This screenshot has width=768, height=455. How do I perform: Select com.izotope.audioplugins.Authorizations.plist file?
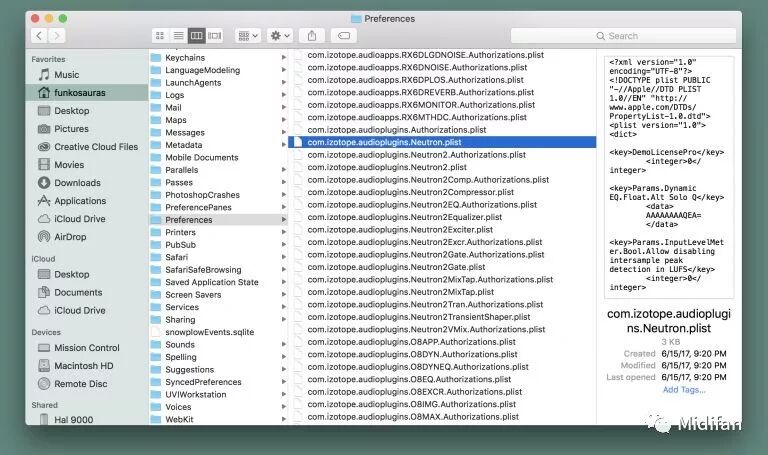[x=442, y=130]
